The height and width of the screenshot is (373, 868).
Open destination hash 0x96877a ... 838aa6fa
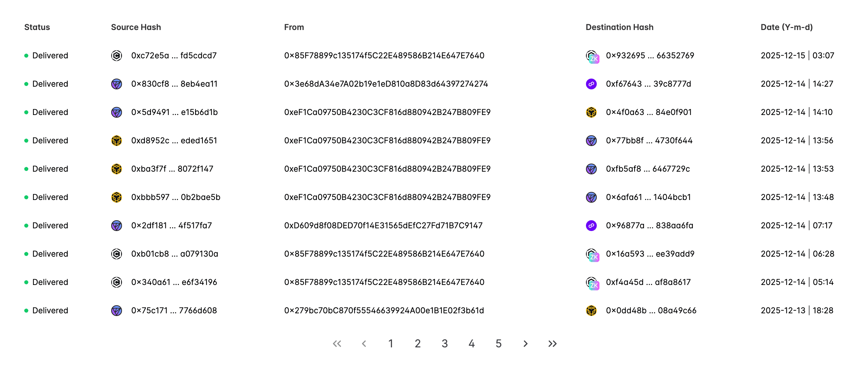pos(650,226)
